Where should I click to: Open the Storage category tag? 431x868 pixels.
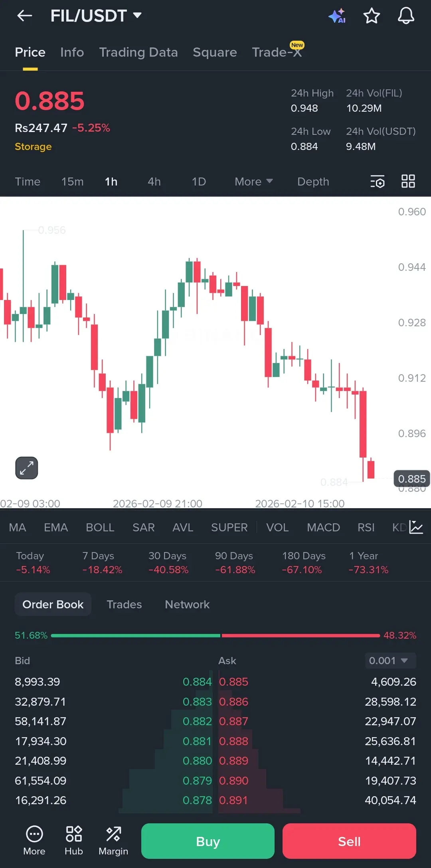[33, 146]
